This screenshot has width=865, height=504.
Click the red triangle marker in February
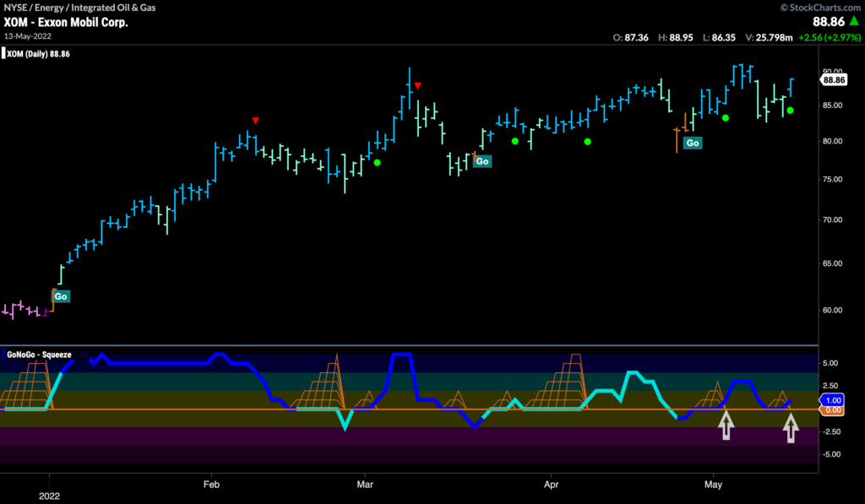pos(255,121)
